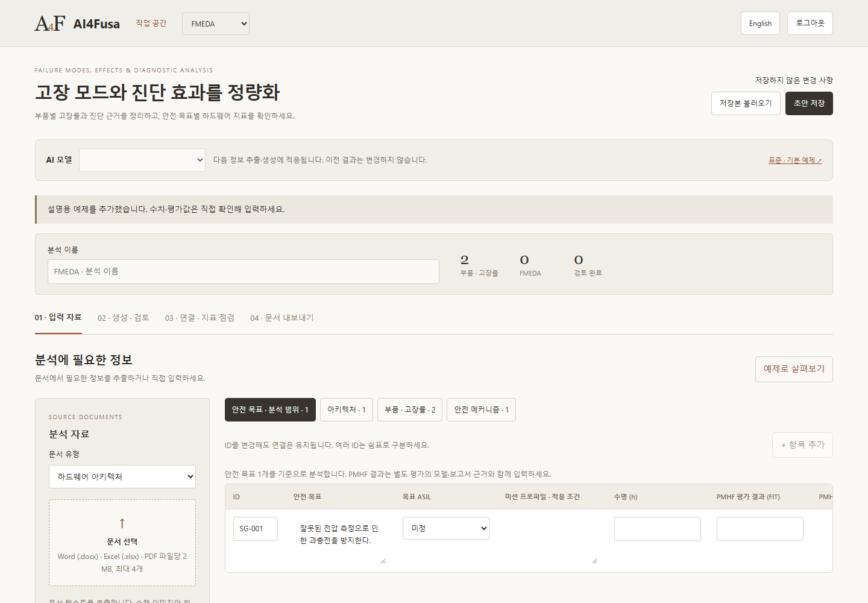Open the 문서 유형 dropdown
Image resolution: width=868 pixels, height=603 pixels.
pos(122,476)
